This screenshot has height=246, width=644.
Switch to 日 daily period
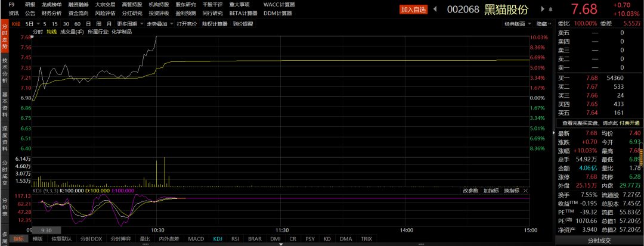tap(88, 24)
